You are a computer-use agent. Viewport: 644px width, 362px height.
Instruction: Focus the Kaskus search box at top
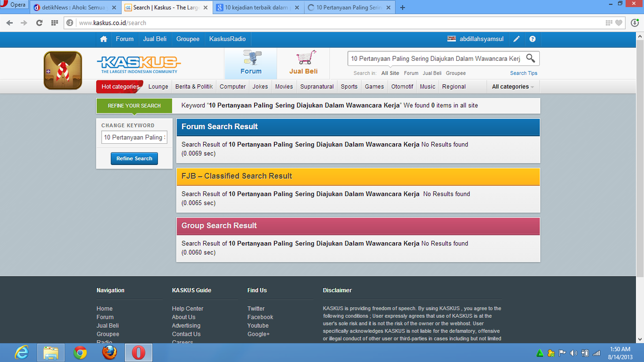tap(436, 58)
